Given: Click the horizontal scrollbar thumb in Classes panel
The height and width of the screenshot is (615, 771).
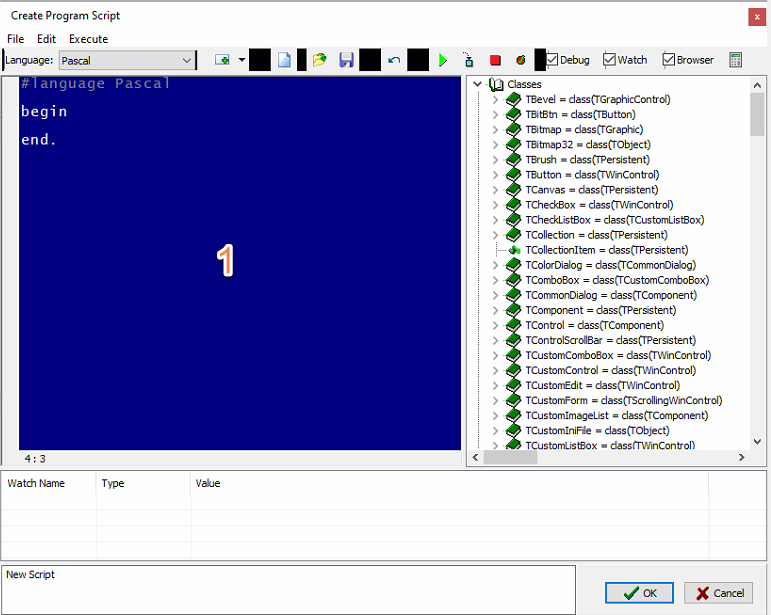Looking at the screenshot, I should pos(510,457).
